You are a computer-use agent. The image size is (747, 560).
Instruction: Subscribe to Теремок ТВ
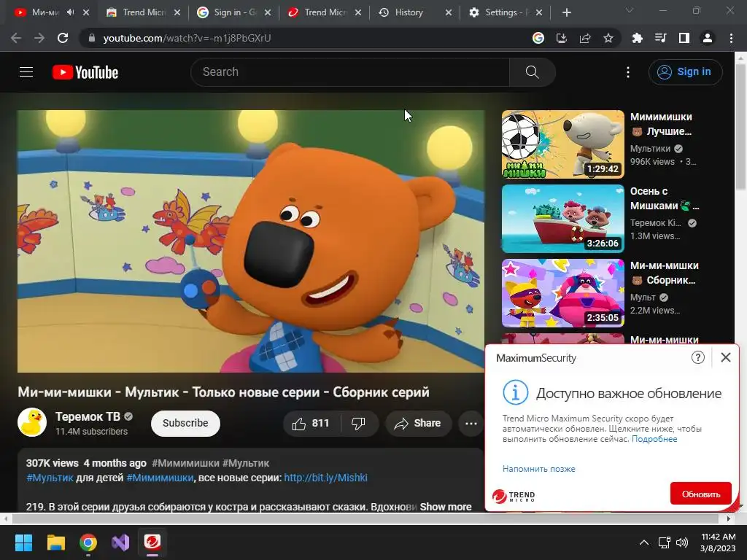tap(185, 424)
